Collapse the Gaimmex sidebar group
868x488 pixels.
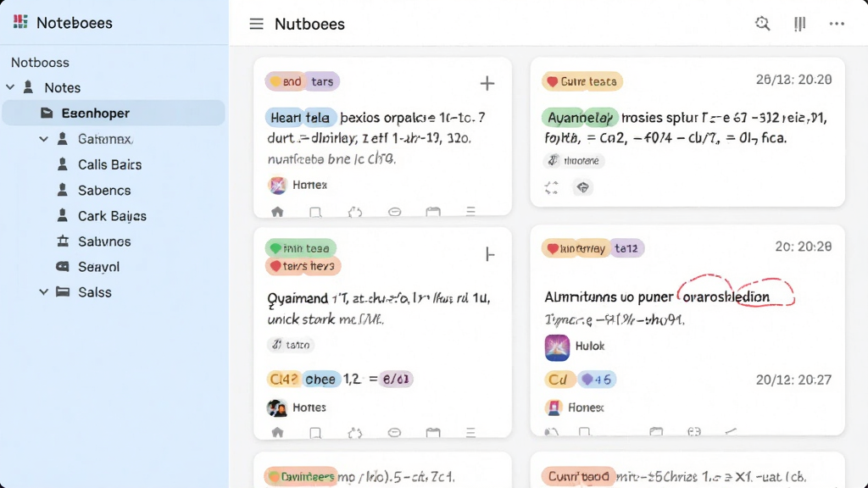[x=44, y=139]
